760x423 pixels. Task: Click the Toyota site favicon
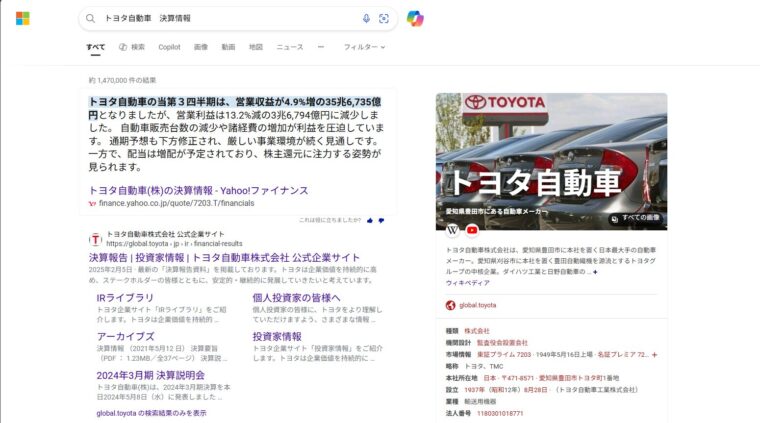click(x=95, y=239)
